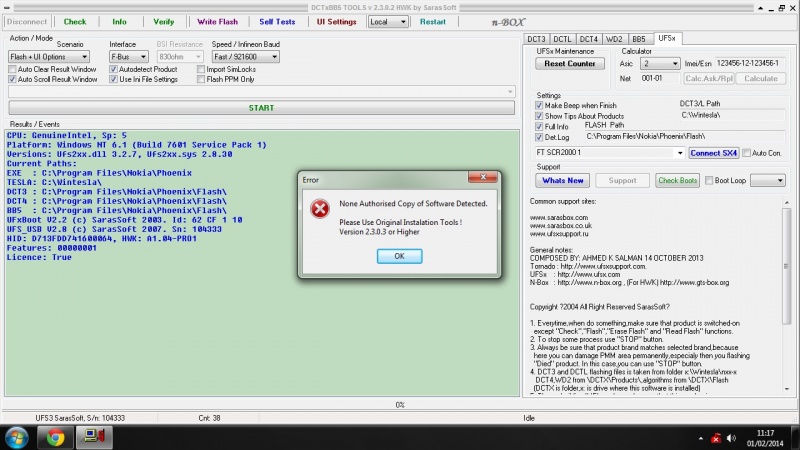Click the Check Boots button
800x450 pixels.
pos(678,181)
